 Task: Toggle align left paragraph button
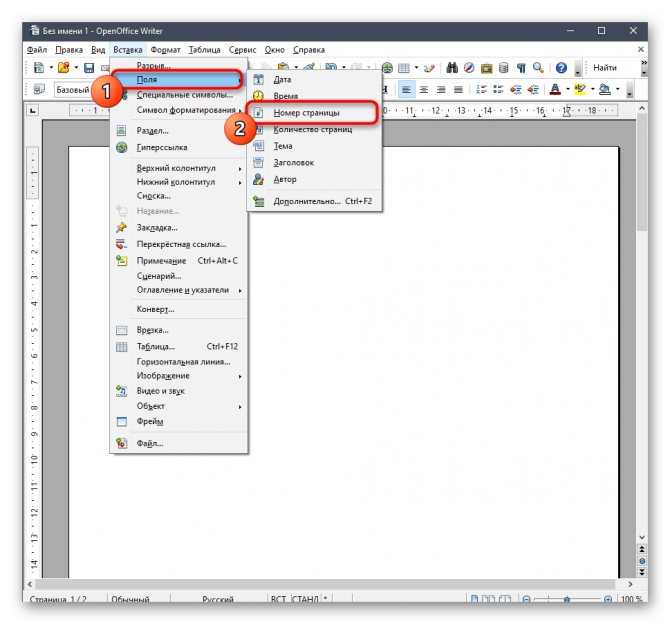coord(406,89)
